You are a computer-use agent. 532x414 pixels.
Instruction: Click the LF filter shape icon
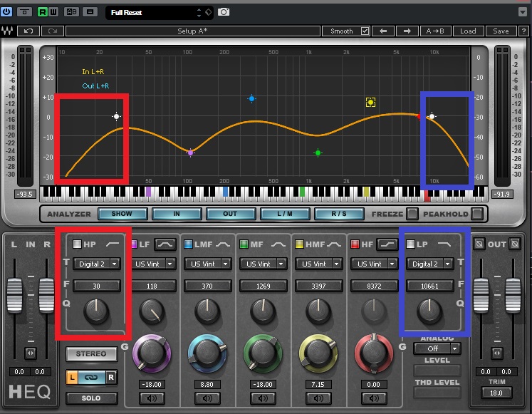tap(165, 244)
